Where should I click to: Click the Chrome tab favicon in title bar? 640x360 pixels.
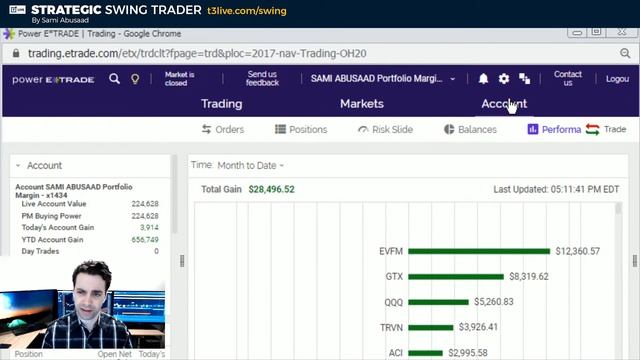click(x=9, y=34)
